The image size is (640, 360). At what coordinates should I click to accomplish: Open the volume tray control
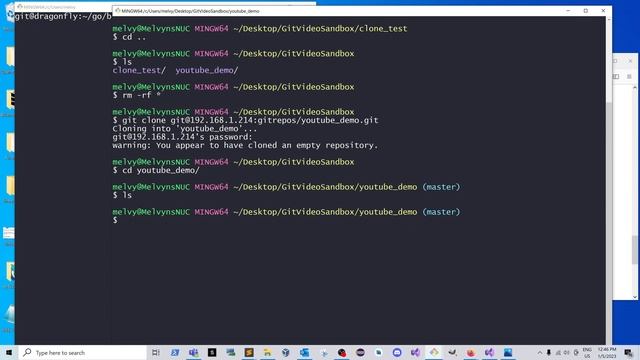tap(567, 353)
